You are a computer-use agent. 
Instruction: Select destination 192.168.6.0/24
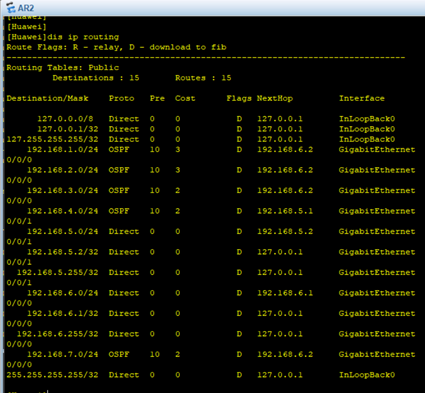pyautogui.click(x=63, y=293)
